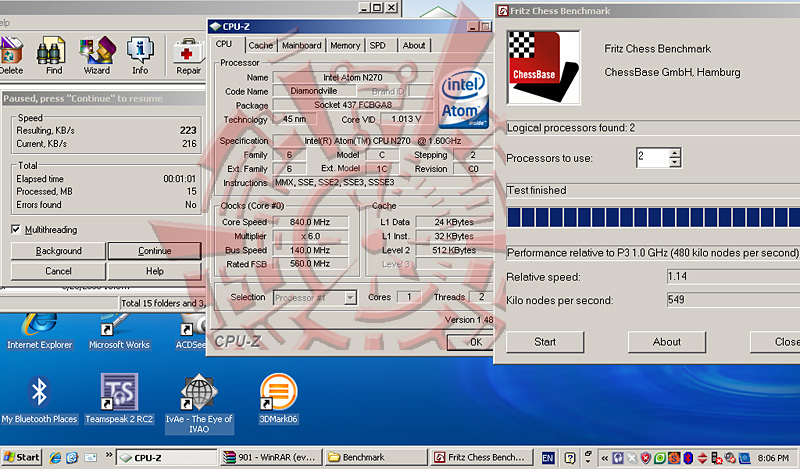This screenshot has height=469, width=800.
Task: Click Start in Fritz Chess Benchmark
Action: click(545, 342)
